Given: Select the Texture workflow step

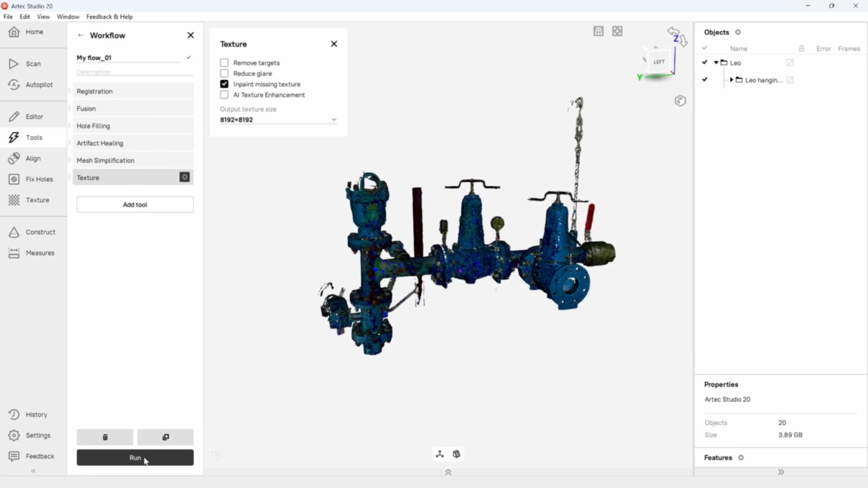Looking at the screenshot, I should click(133, 178).
